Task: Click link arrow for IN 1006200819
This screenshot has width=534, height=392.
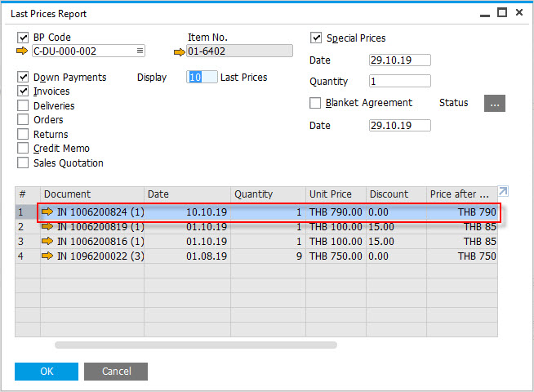Action: (x=47, y=226)
